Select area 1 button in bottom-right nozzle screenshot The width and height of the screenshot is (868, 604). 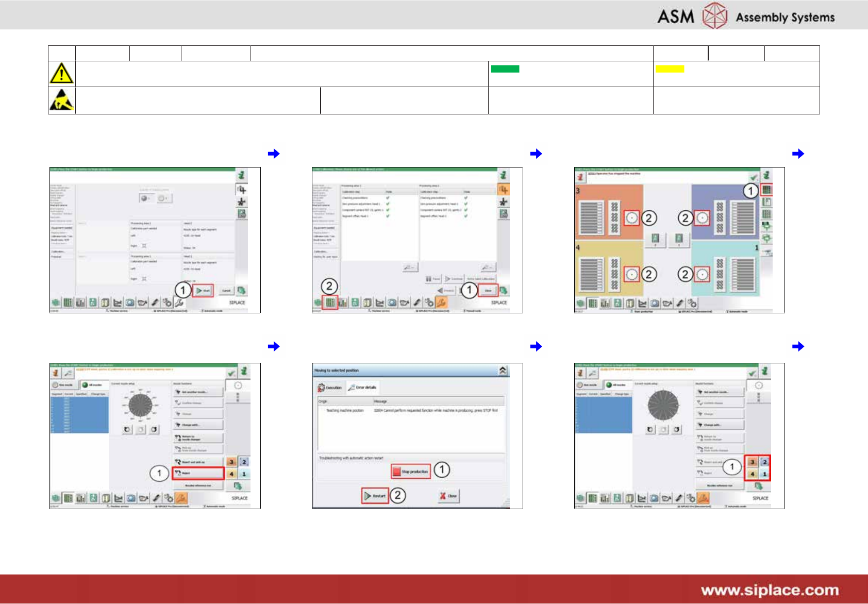(x=765, y=474)
